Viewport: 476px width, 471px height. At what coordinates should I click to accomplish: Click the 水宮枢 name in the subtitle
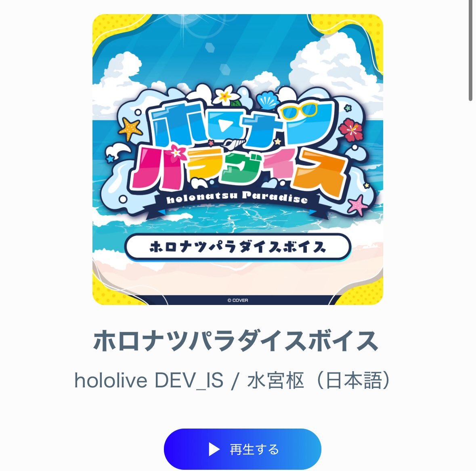point(275,380)
